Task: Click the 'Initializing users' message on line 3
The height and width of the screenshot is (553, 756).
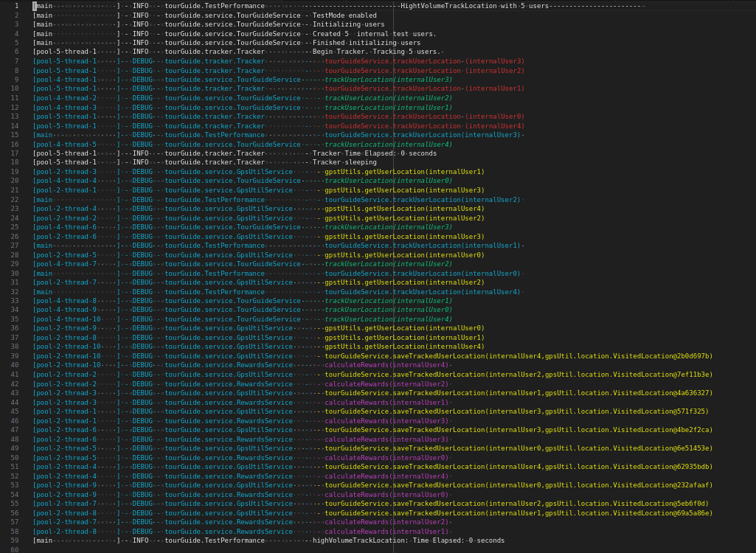Action: pos(349,24)
